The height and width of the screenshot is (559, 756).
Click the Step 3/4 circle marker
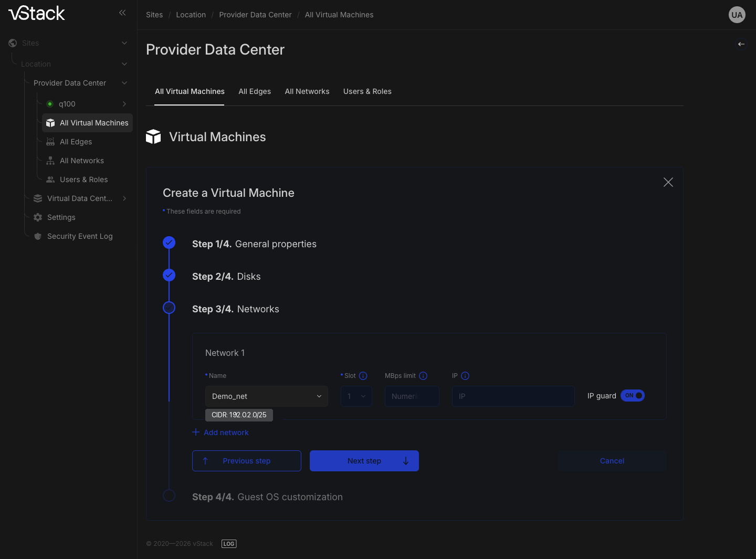pyautogui.click(x=169, y=308)
